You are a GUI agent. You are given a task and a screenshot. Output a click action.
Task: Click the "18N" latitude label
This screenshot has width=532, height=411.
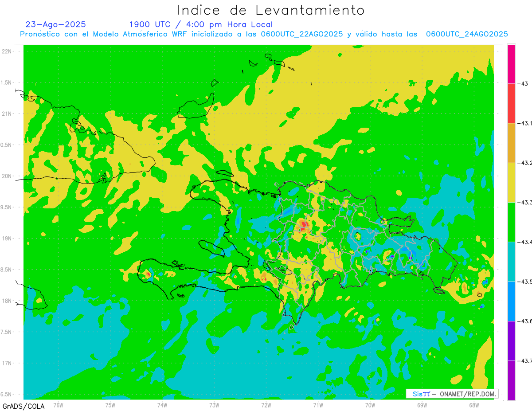[x=8, y=301]
